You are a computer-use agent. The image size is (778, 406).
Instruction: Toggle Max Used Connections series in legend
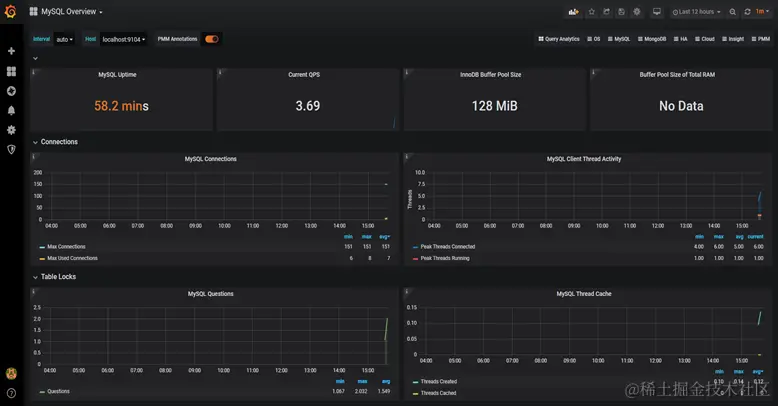(72, 258)
